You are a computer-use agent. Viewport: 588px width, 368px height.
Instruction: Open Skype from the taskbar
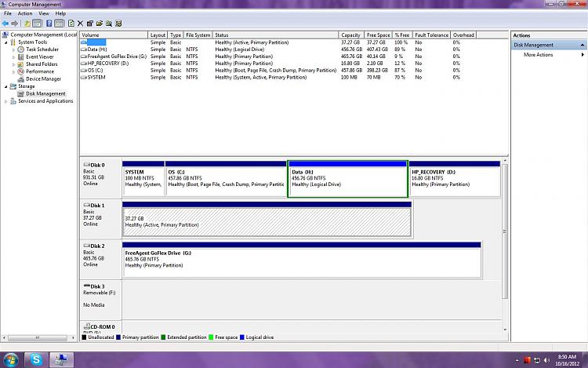coord(36,359)
